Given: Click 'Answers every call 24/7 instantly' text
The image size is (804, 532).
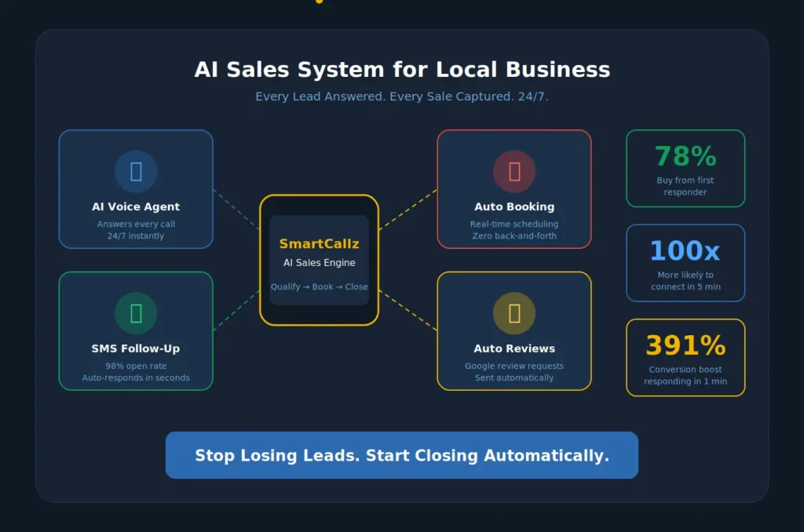Looking at the screenshot, I should [136, 230].
